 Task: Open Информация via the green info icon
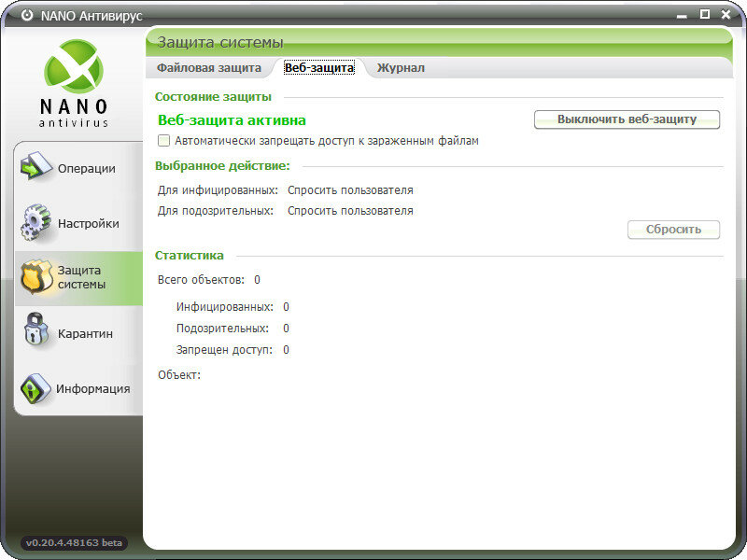coord(35,388)
